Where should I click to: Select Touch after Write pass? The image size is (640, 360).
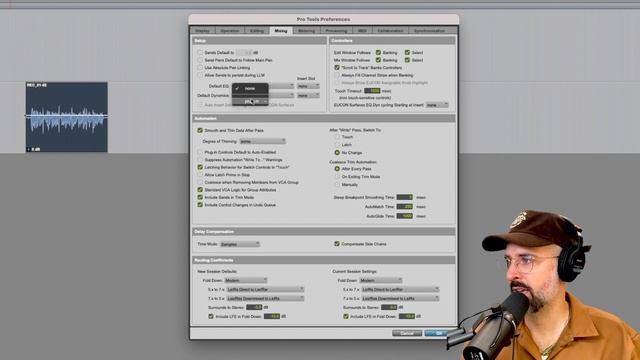(337, 137)
